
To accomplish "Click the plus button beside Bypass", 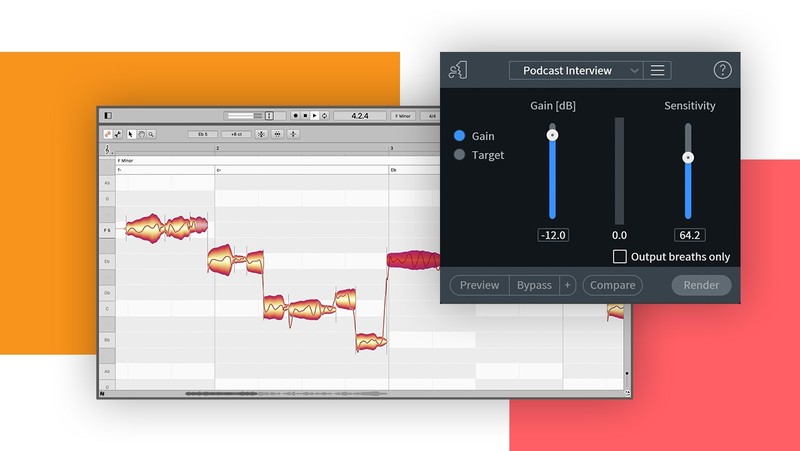I will (x=567, y=285).
